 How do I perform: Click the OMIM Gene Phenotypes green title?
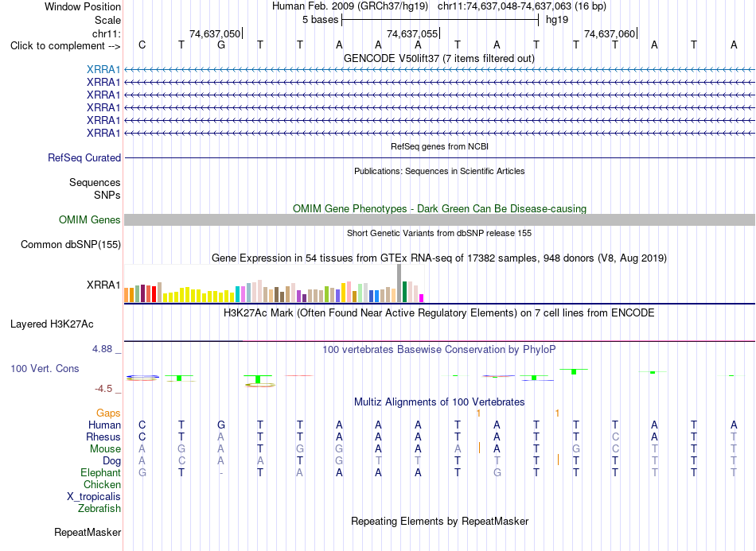click(x=439, y=208)
